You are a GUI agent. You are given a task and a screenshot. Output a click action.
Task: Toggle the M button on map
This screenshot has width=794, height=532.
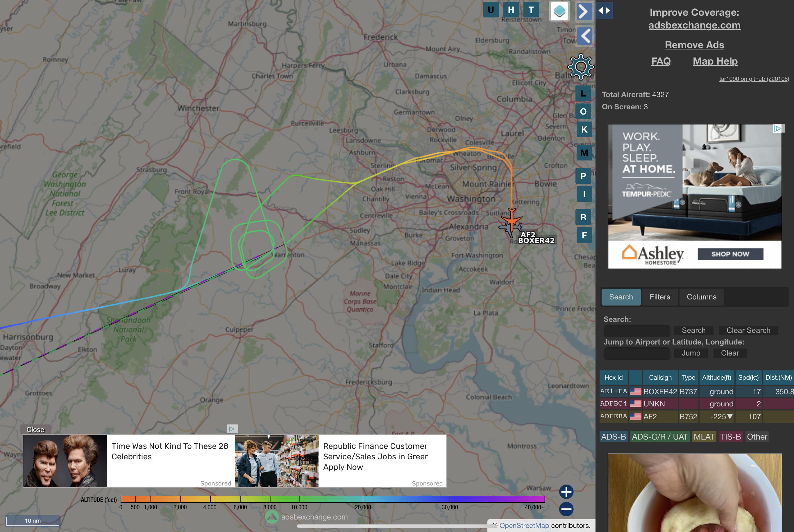click(584, 153)
